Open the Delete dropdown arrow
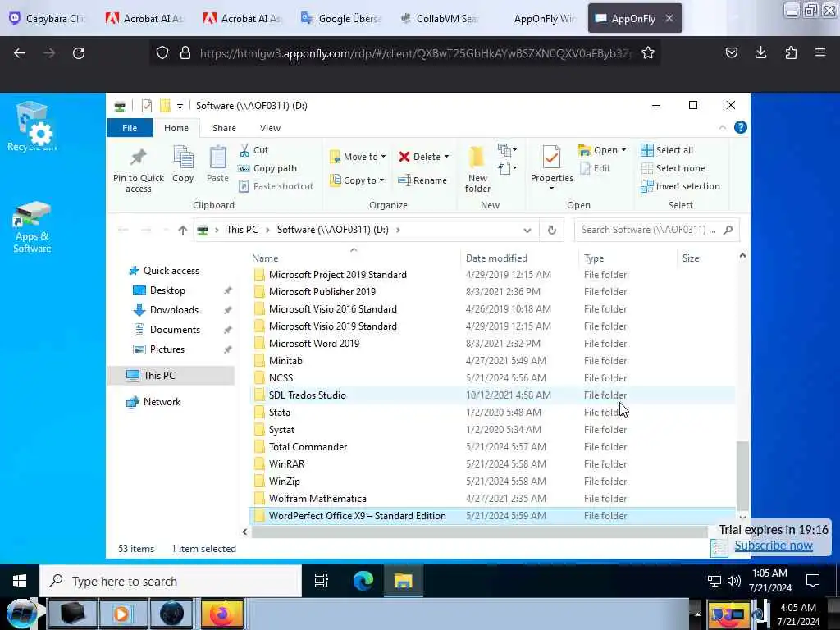Screen dimensions: 840x630 pos(447,157)
